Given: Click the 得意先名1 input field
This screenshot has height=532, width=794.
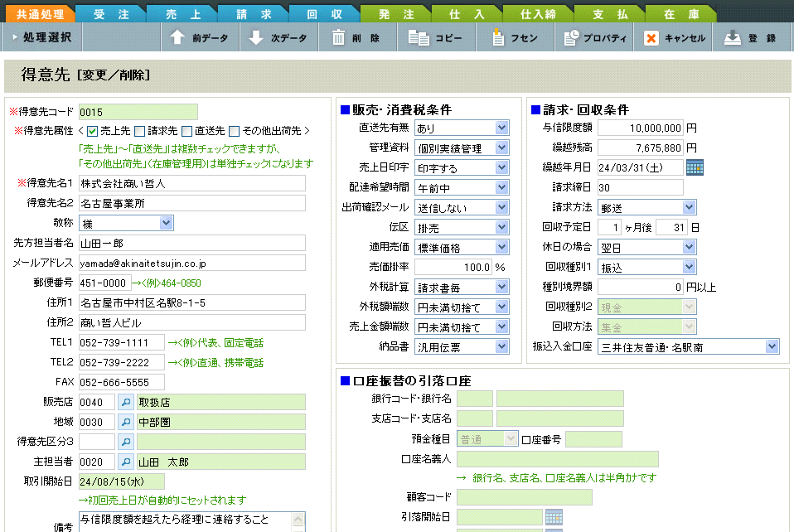Looking at the screenshot, I should (x=192, y=183).
